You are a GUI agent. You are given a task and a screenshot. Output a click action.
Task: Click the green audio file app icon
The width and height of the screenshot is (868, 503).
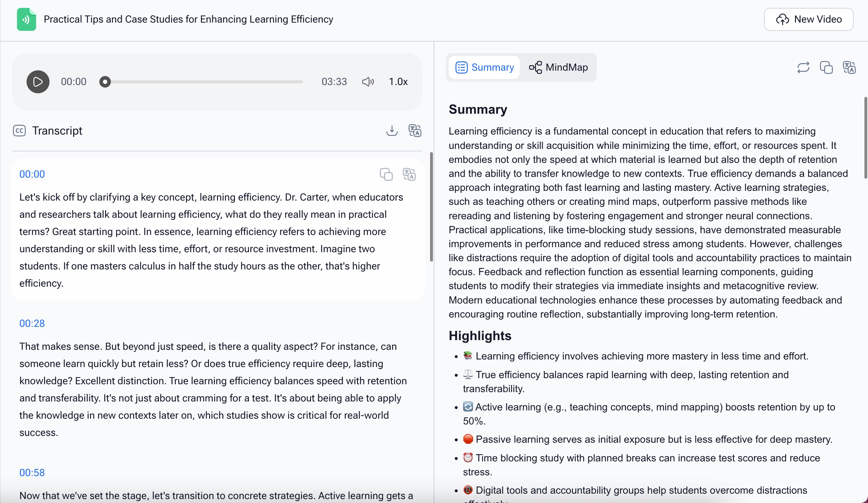click(x=26, y=19)
